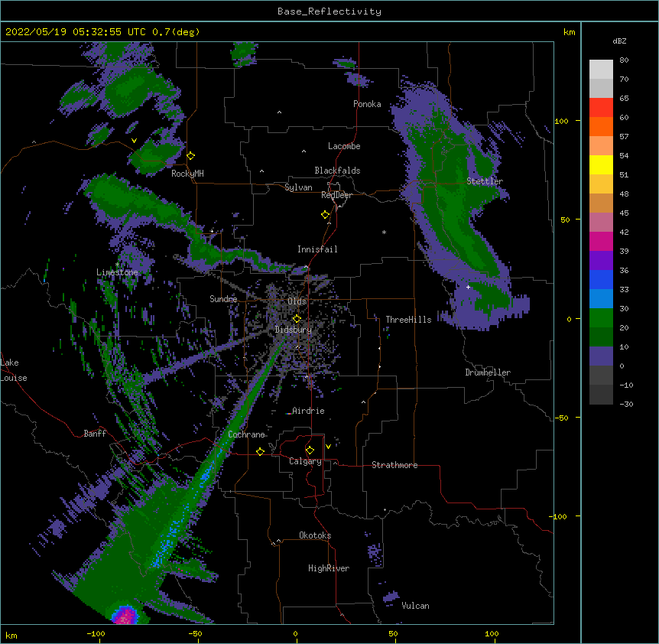Click the blue 36-33 dBZ legend swatch
Screen dimensions: 659x644
601,279
